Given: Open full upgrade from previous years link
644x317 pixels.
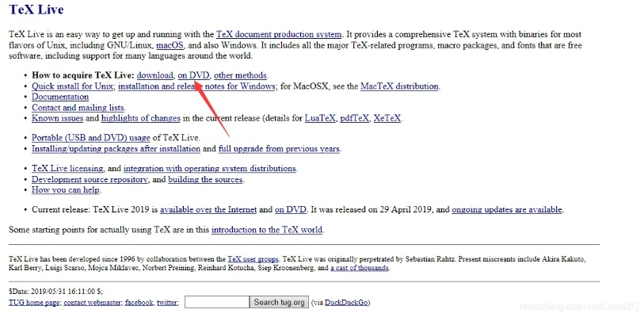Looking at the screenshot, I should coord(280,148).
